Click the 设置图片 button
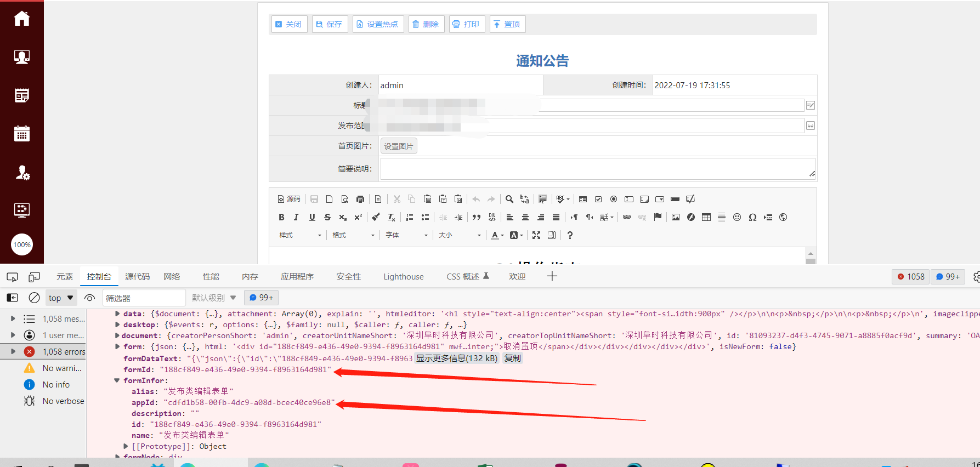This screenshot has width=980, height=467. pos(399,146)
